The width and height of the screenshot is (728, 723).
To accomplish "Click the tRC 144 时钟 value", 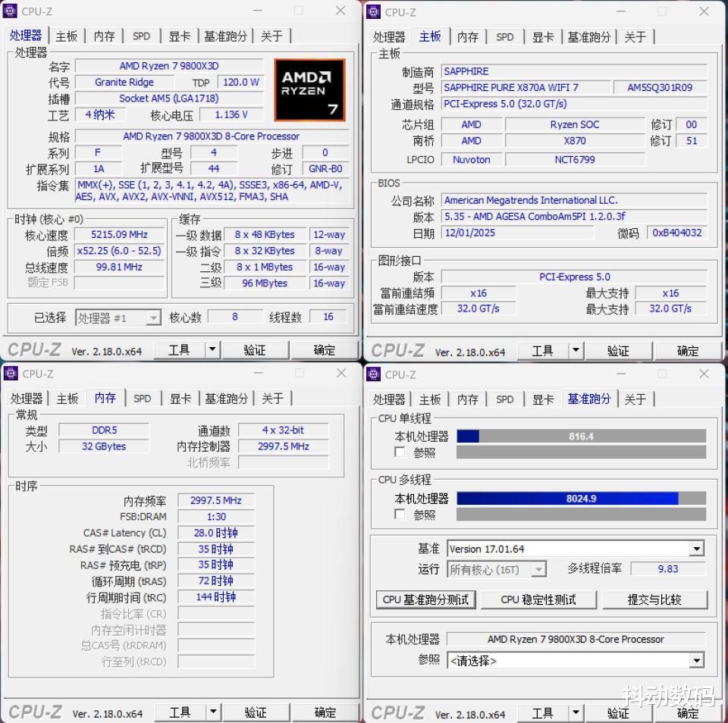I will point(216,596).
